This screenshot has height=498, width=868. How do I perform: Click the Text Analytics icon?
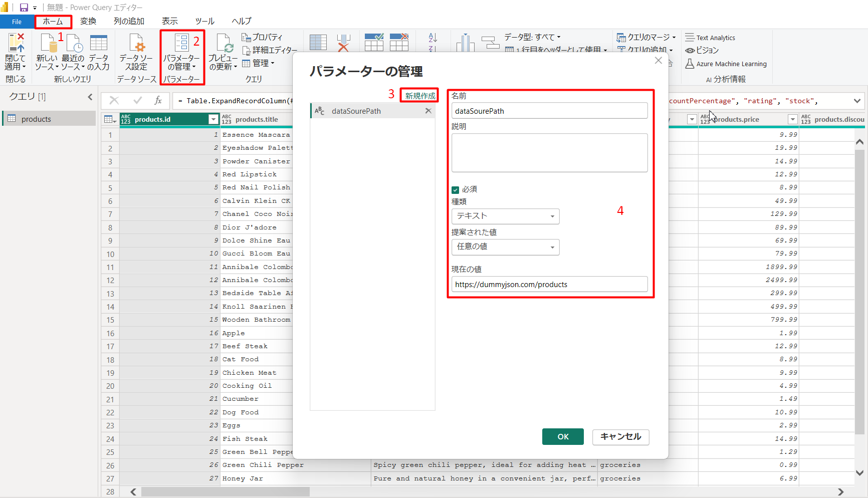click(x=711, y=38)
